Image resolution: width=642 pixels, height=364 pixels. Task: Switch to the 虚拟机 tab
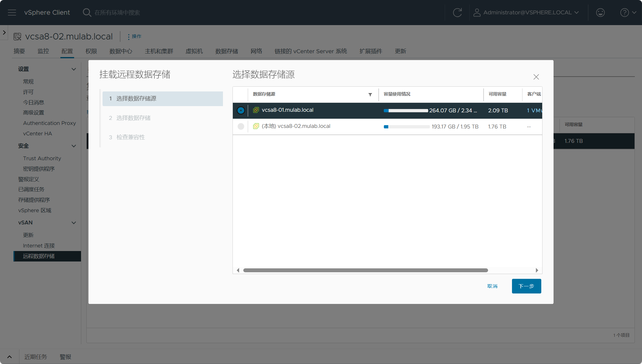click(x=194, y=51)
